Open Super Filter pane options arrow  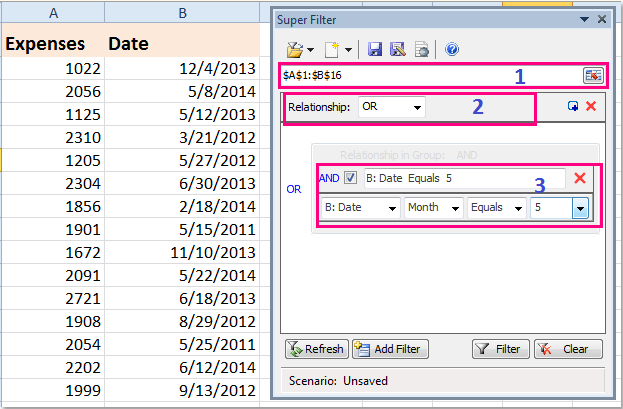(x=584, y=19)
